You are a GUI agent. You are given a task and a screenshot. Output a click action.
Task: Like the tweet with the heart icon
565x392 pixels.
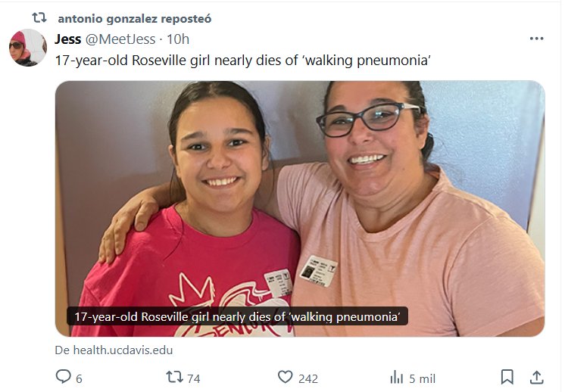285,377
